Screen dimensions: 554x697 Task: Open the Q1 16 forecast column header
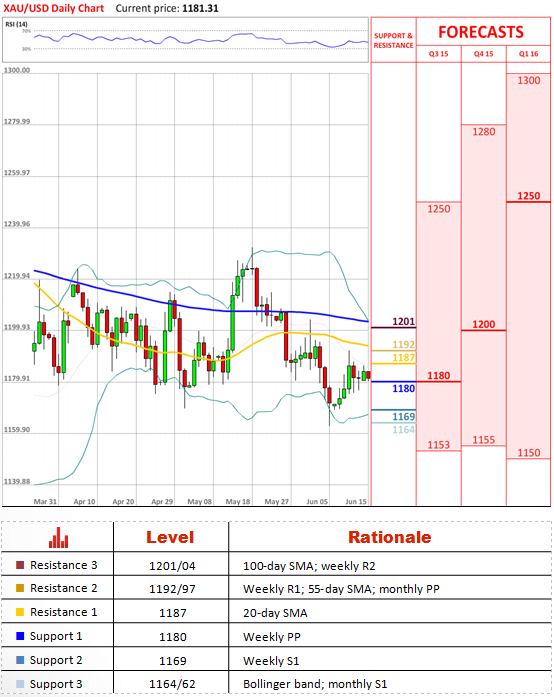pos(528,54)
